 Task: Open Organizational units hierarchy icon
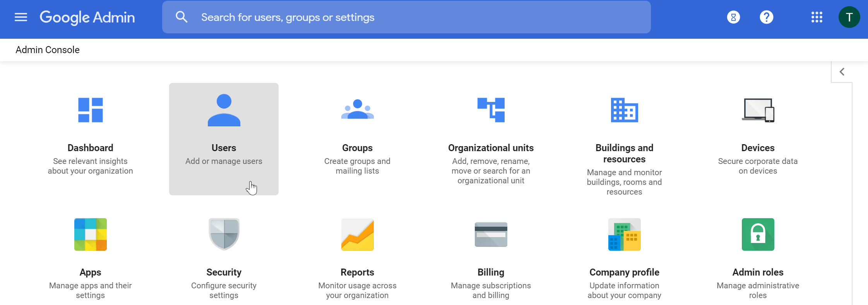[491, 110]
